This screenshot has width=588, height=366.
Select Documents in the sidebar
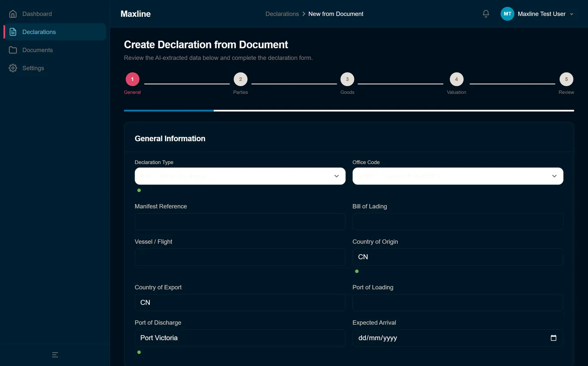coord(55,50)
